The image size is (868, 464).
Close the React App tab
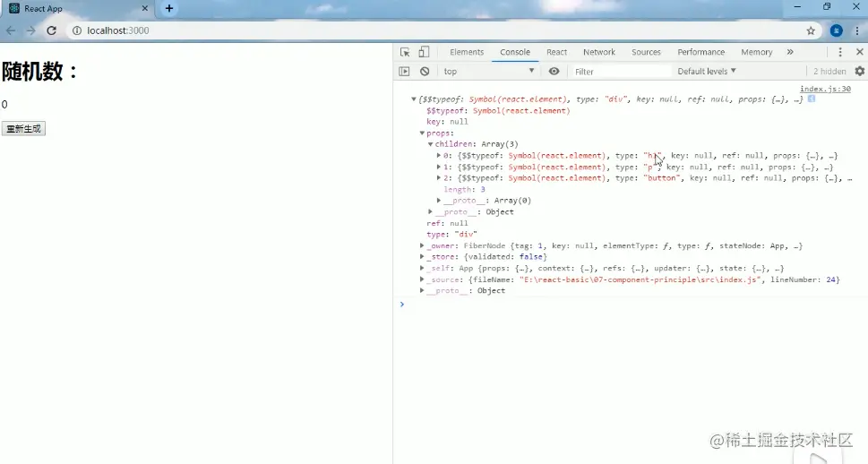(145, 8)
